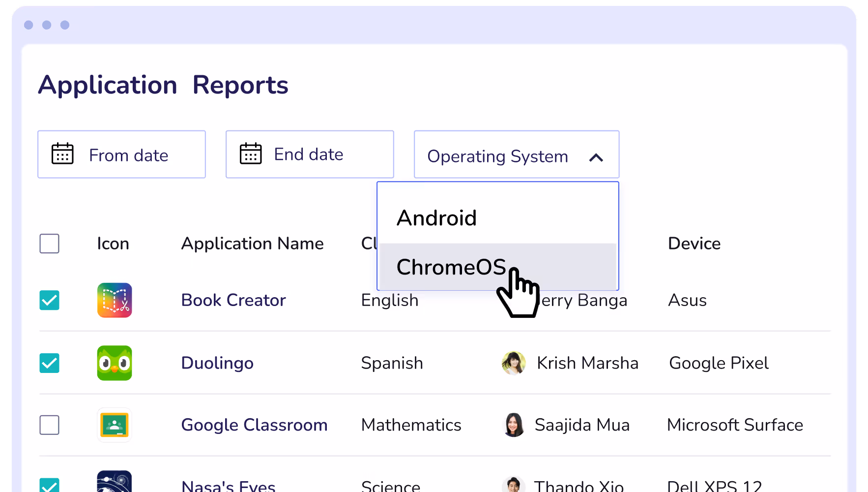Click the calendar icon in End date
Screen dimensions: 868x492
click(251, 154)
